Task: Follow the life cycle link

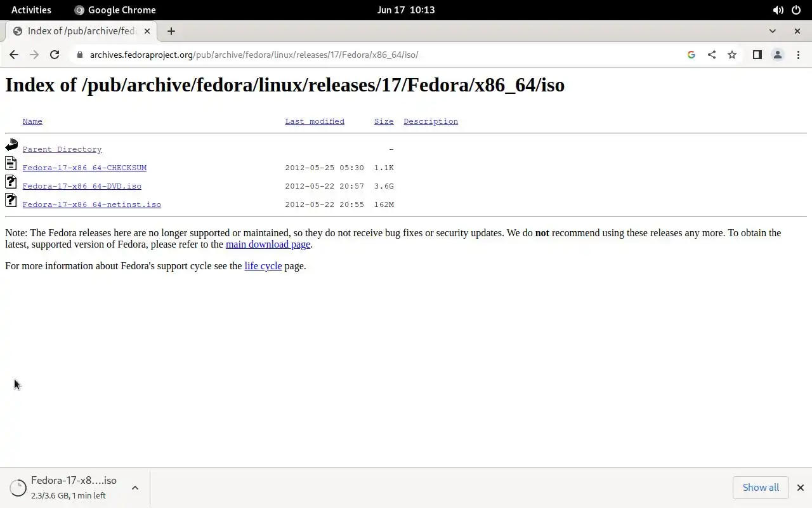Action: pos(263,266)
